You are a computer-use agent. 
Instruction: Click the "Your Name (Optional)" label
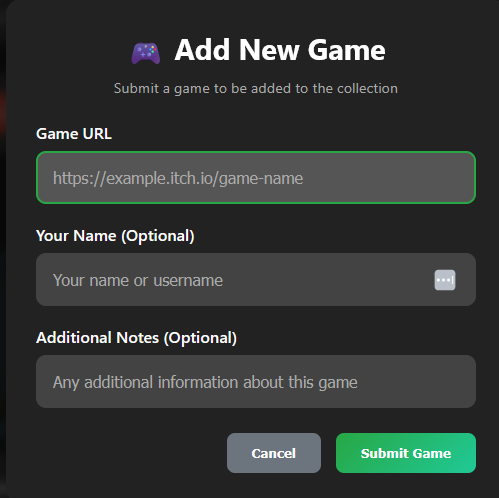coord(115,236)
